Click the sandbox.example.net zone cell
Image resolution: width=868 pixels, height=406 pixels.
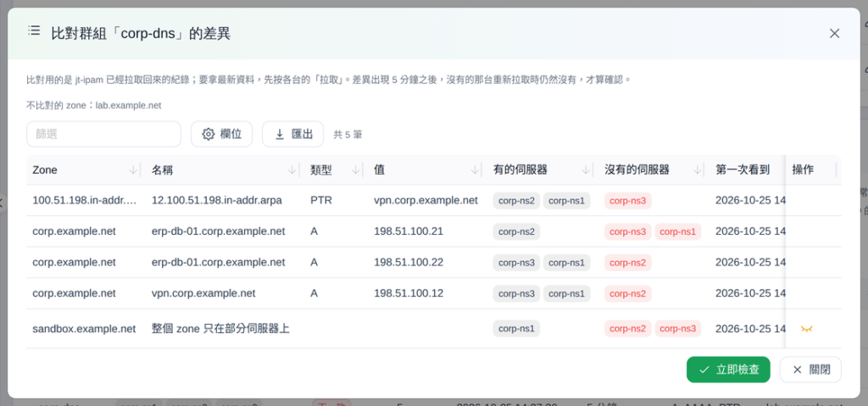pyautogui.click(x=84, y=329)
